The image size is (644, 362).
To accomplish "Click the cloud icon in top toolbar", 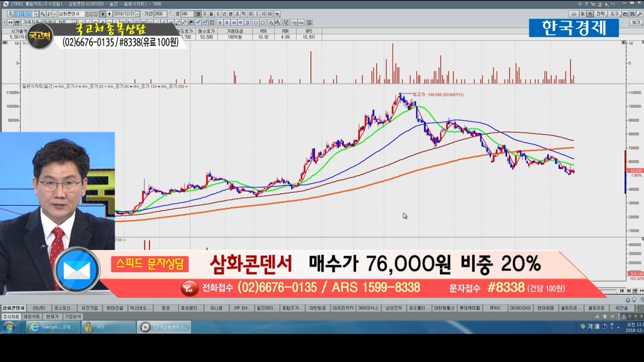I will point(574,14).
